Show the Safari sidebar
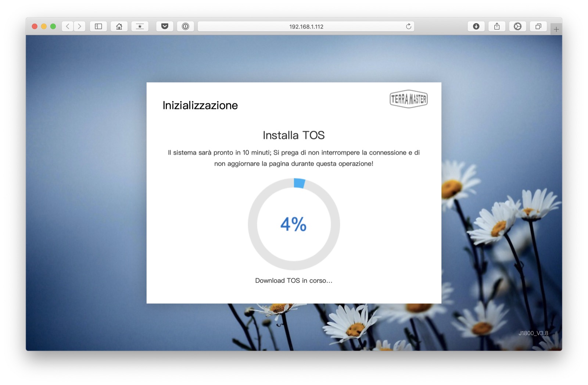 tap(98, 26)
